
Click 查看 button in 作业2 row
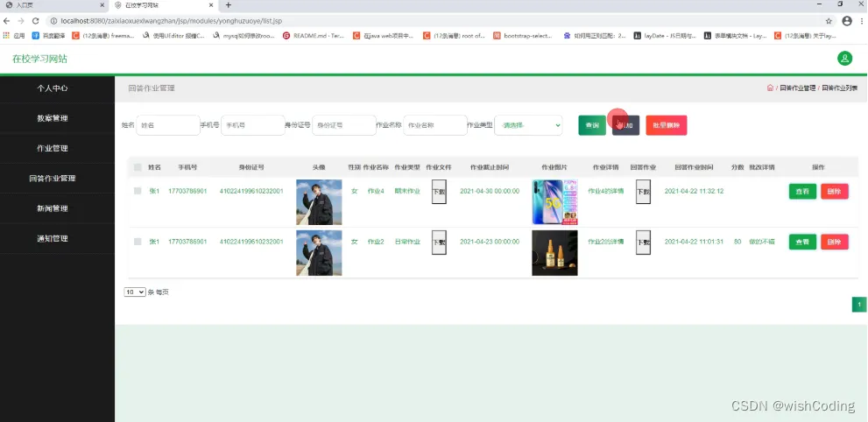tap(802, 242)
